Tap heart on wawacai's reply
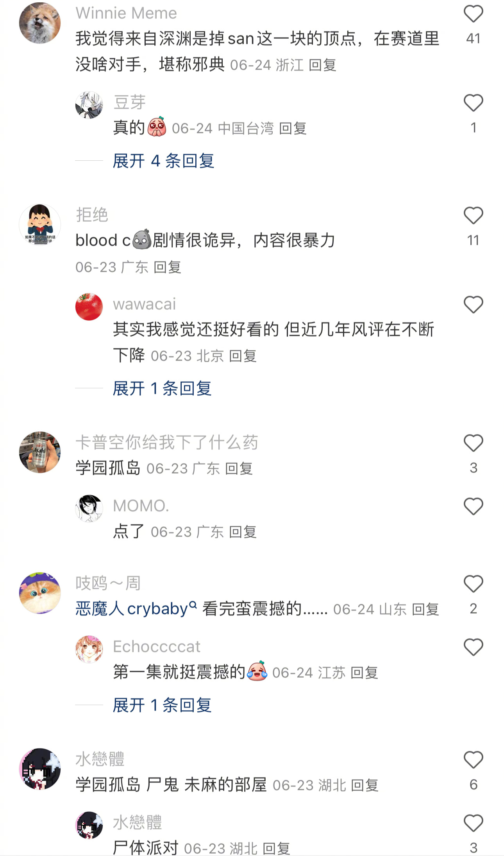Screen dimensions: 504x856 pos(473,305)
